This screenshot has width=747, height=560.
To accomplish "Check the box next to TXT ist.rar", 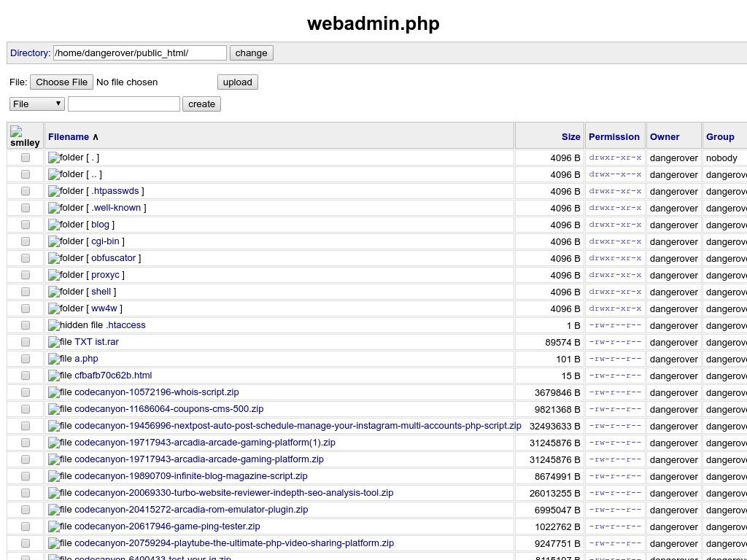I will pyautogui.click(x=26, y=342).
